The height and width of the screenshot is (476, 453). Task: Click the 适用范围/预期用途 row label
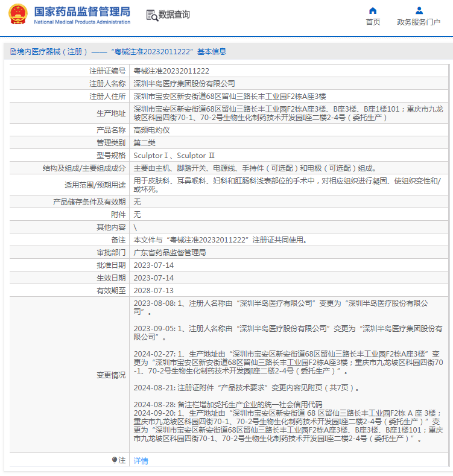point(95,185)
